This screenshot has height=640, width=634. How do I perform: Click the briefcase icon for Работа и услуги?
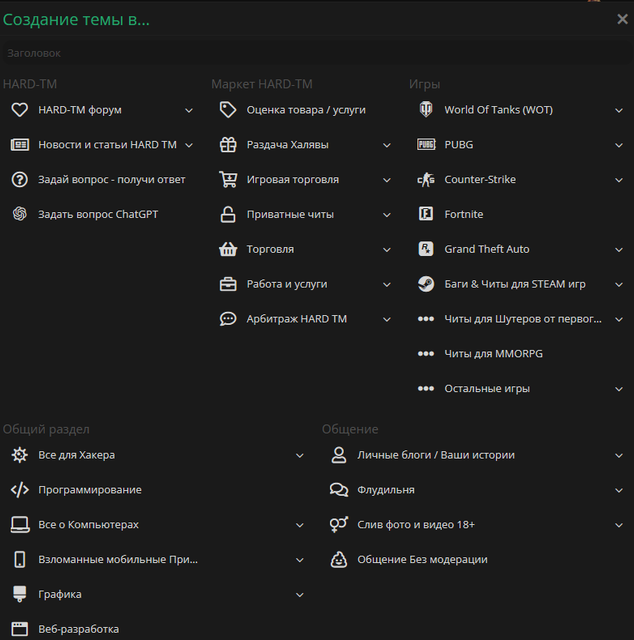228,284
